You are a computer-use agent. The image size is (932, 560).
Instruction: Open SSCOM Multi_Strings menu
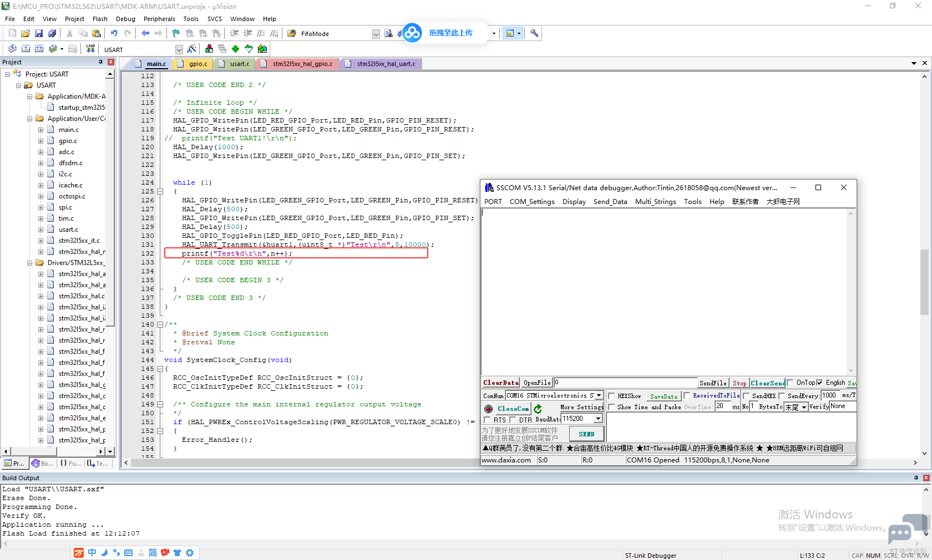(655, 202)
